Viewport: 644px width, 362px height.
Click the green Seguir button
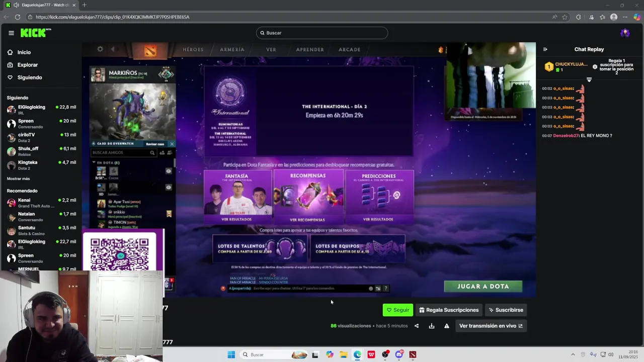point(397,310)
